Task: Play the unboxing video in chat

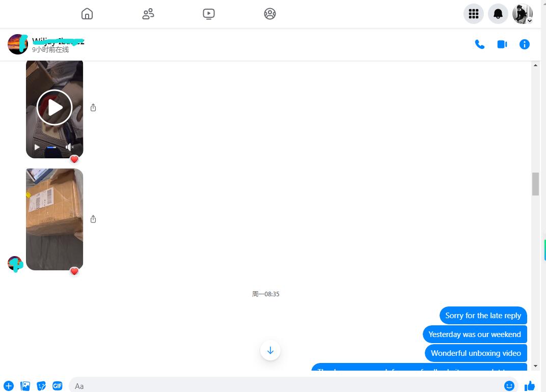Action: click(x=54, y=107)
